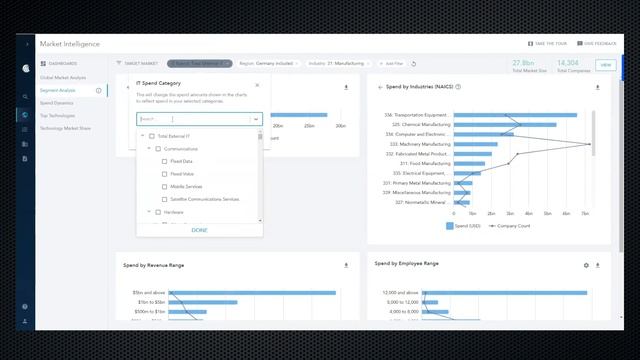Open Top Technologies dashboard
Screen dimensions: 640x360
(58, 116)
